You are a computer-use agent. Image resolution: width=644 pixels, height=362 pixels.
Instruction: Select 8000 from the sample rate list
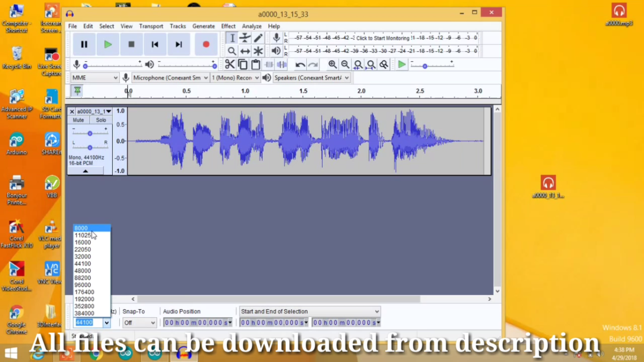81,228
